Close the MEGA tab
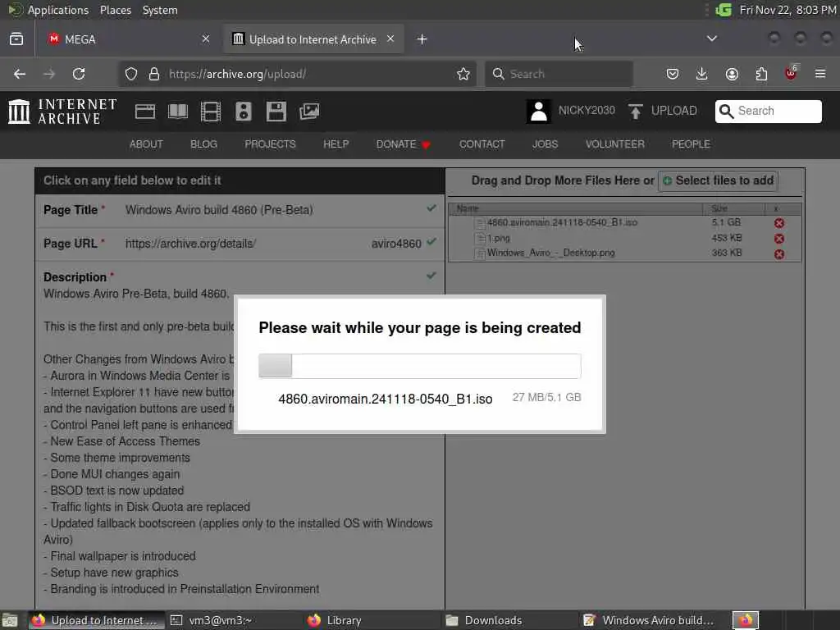The image size is (840, 630). pyautogui.click(x=206, y=39)
